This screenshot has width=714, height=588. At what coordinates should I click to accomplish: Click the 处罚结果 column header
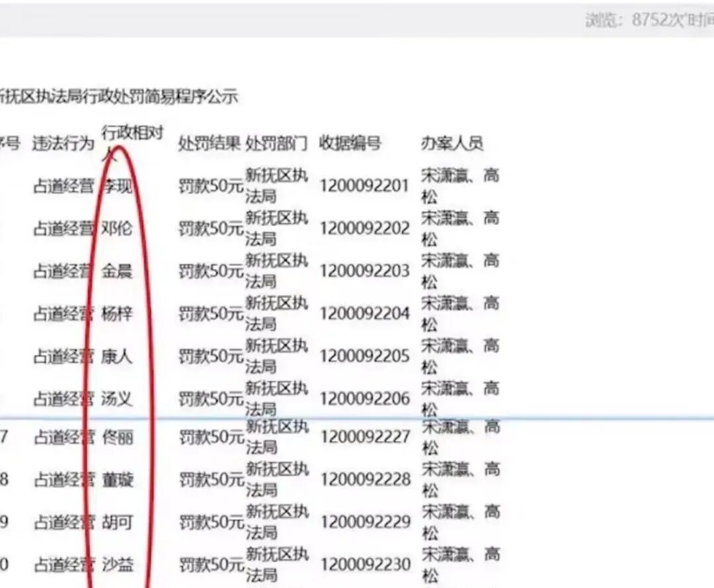210,144
